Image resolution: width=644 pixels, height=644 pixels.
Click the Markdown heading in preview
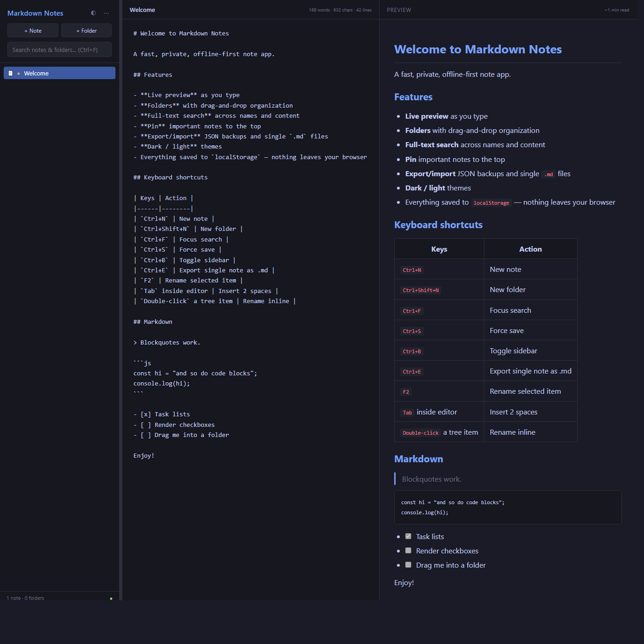point(419,459)
